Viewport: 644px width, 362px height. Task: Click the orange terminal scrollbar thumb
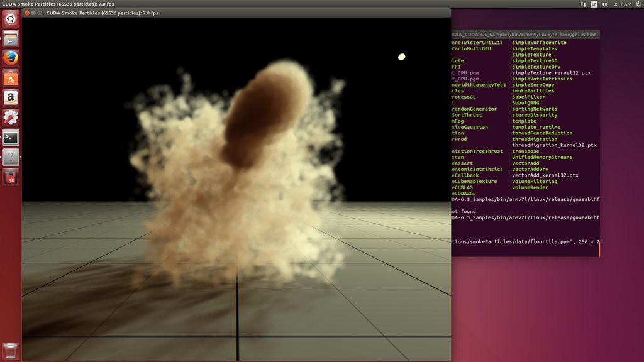pos(599,249)
